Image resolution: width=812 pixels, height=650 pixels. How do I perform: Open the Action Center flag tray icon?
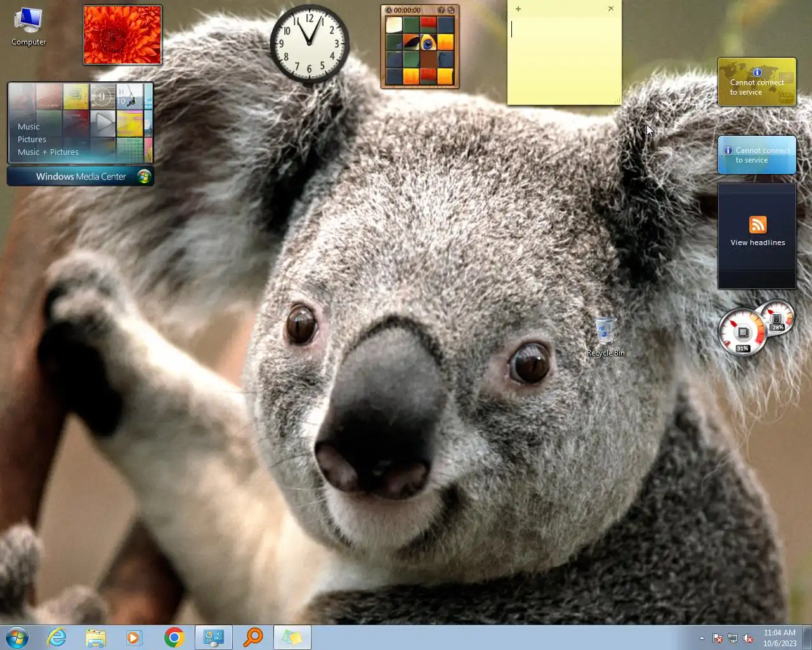click(717, 638)
